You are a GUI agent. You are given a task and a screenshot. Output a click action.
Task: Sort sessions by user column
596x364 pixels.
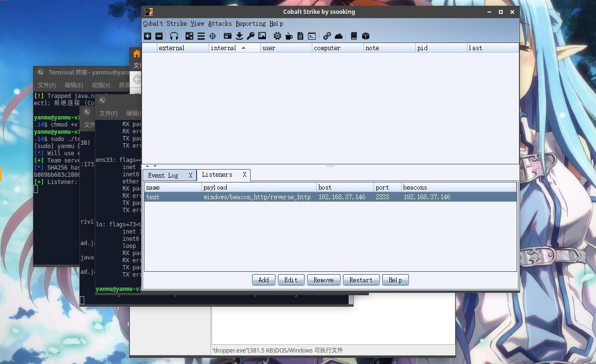pos(286,48)
